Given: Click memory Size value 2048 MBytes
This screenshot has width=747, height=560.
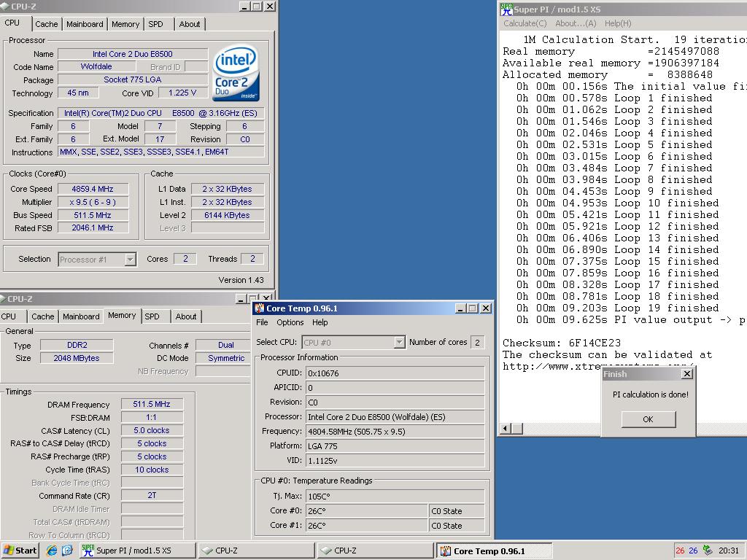Looking at the screenshot, I should 77,358.
